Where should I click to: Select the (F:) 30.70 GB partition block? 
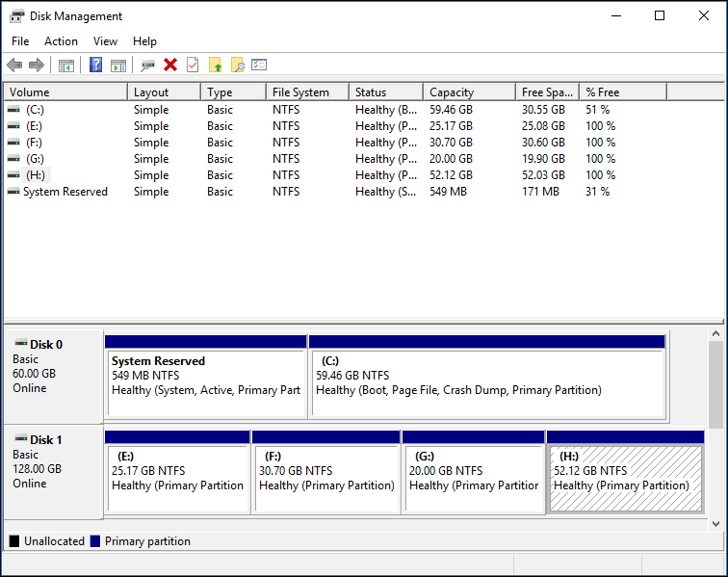coord(325,472)
